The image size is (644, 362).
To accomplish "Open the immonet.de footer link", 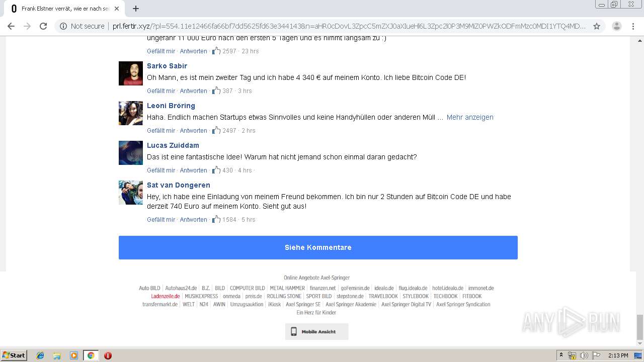I will [481, 288].
